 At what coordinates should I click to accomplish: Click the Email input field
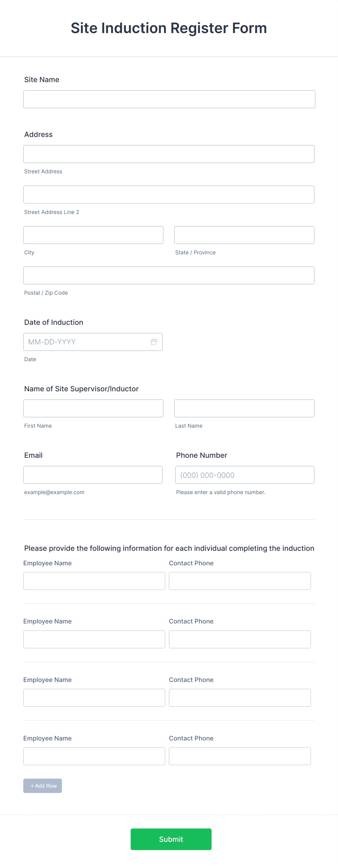(x=93, y=475)
